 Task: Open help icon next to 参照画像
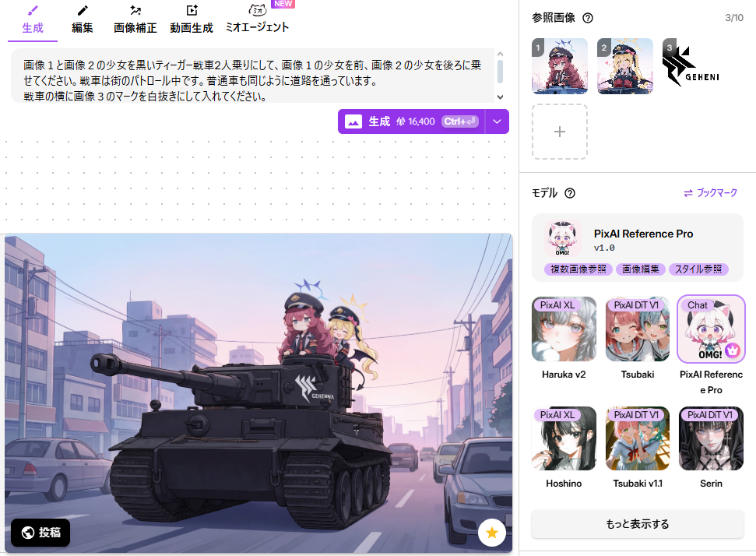pos(588,18)
